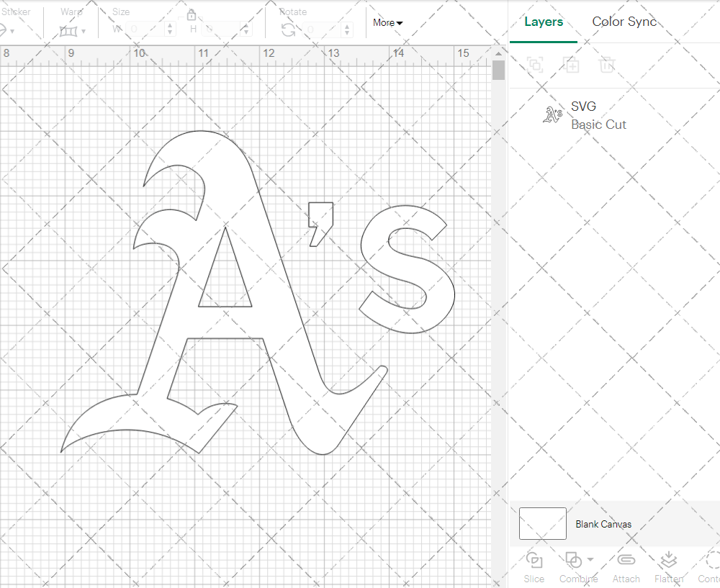This screenshot has height=588, width=720.
Task: Click the Width size input field
Action: (146, 30)
